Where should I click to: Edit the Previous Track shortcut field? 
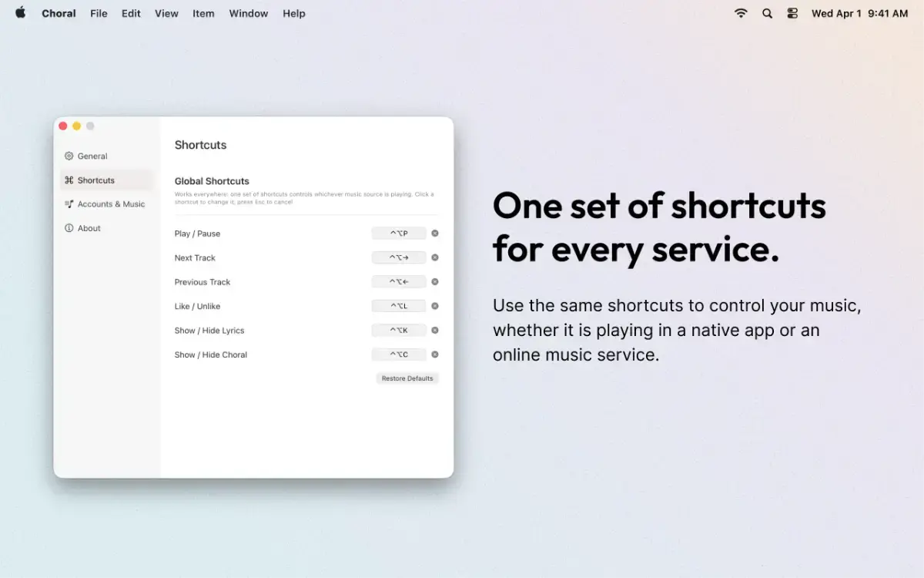coord(399,281)
